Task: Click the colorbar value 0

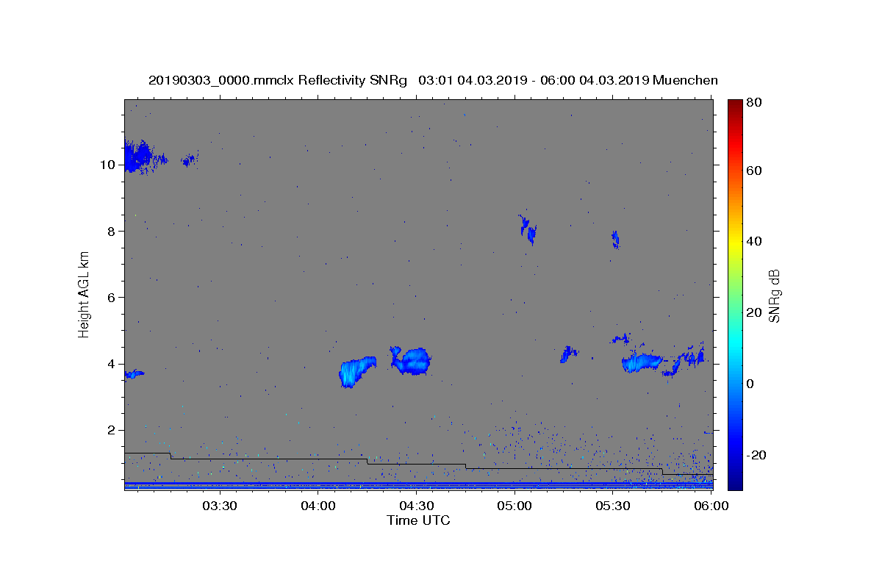Action: coord(750,384)
